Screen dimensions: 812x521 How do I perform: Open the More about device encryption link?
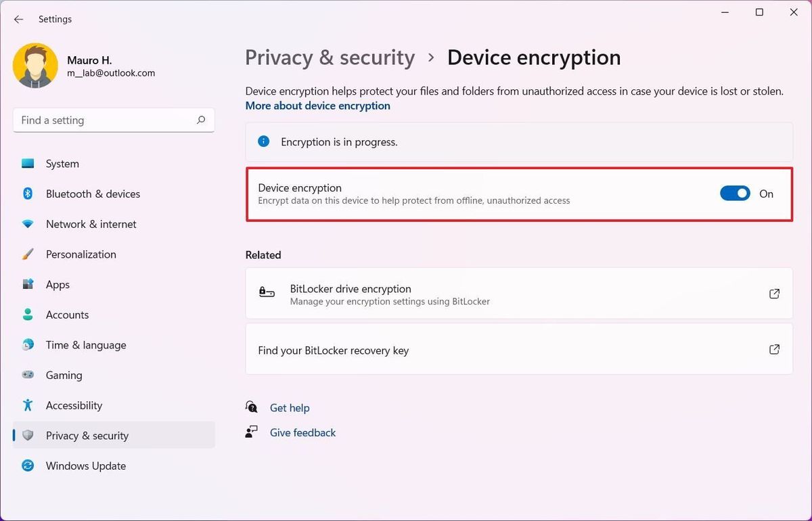[317, 106]
